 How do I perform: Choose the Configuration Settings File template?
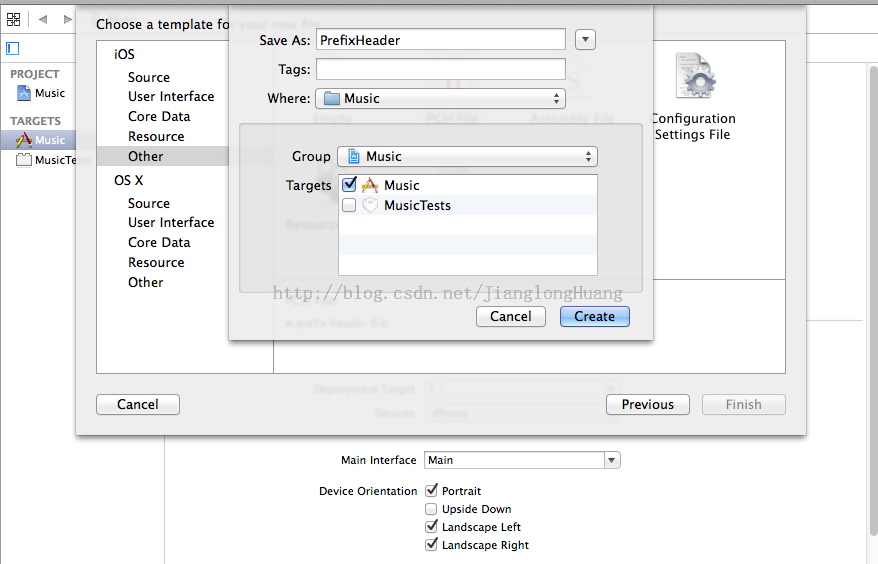694,96
